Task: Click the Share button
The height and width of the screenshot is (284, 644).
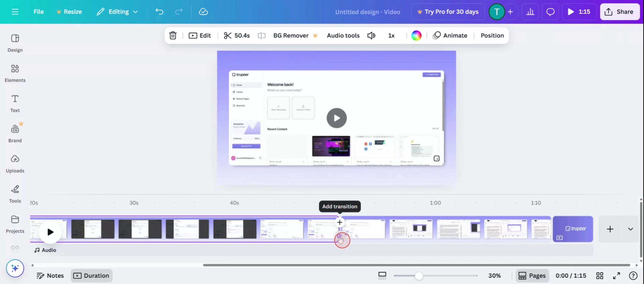Action: pos(619,12)
